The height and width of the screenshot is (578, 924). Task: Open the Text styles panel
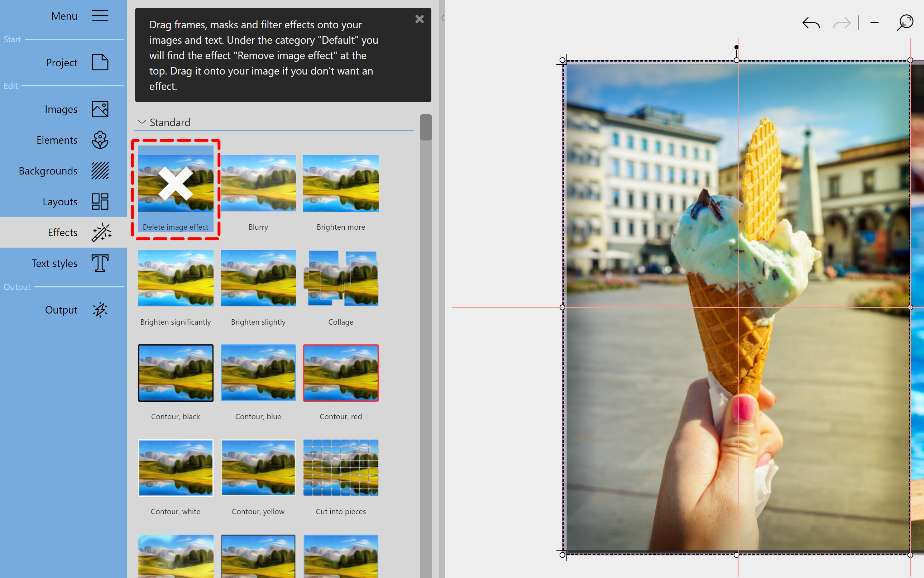coord(54,263)
